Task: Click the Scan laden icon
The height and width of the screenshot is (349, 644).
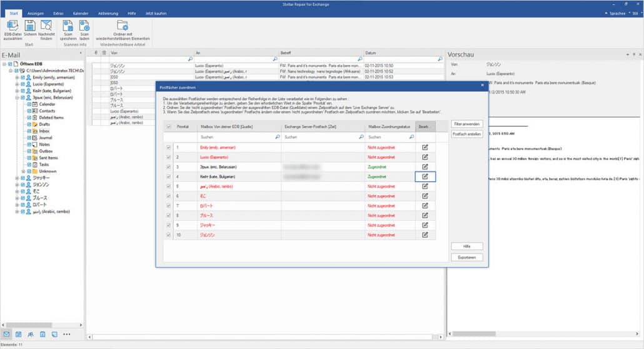Action: point(84,29)
